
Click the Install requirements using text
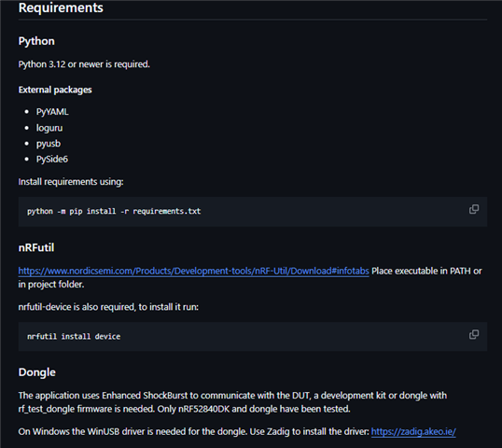[x=71, y=182]
